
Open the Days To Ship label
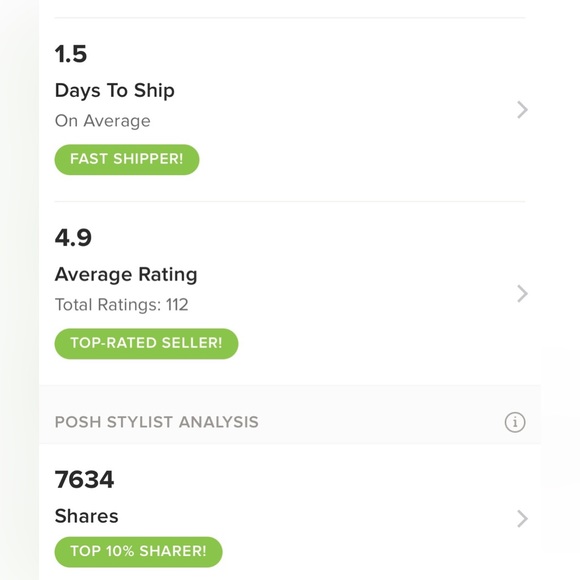tap(115, 91)
